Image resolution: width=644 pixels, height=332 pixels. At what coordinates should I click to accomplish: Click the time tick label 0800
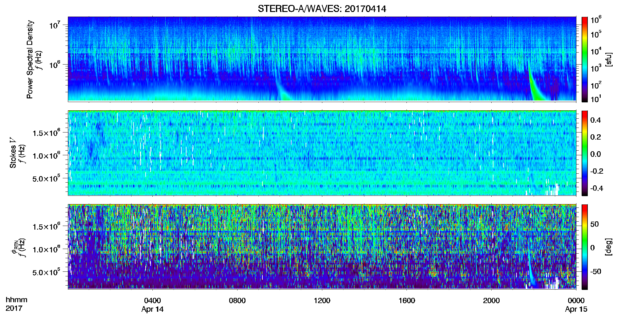click(237, 301)
